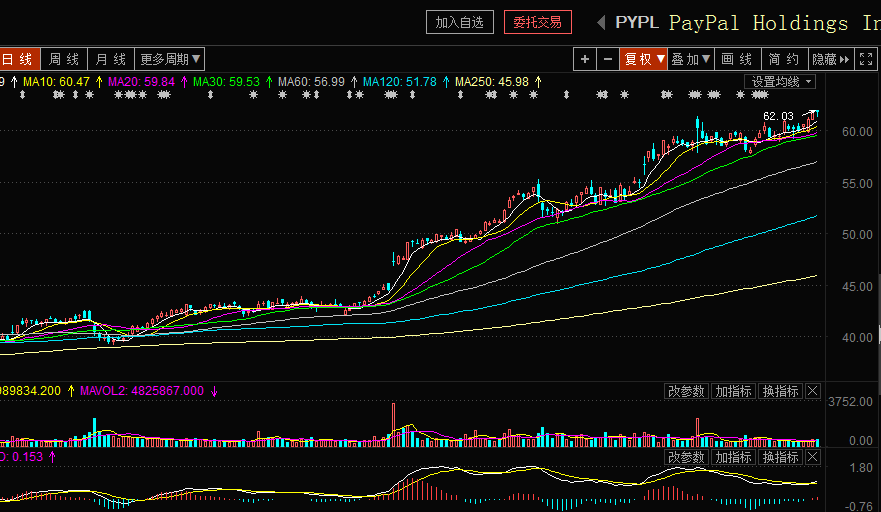
Task: Toggle fullscreen chart view icon
Action: click(x=867, y=59)
